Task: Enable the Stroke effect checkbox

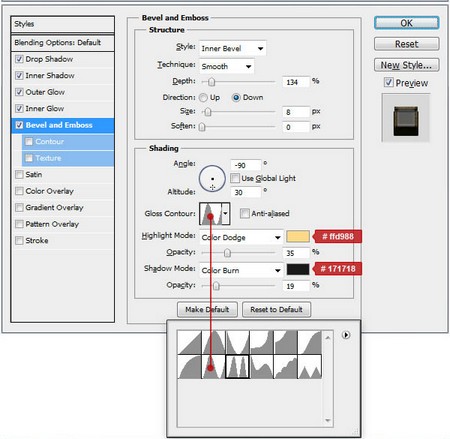Action: [x=19, y=240]
